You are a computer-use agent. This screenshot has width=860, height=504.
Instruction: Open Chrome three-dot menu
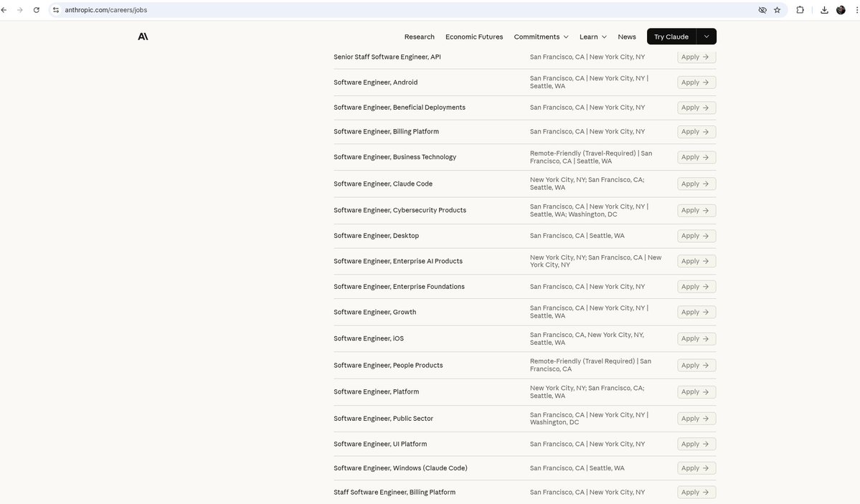pos(856,10)
